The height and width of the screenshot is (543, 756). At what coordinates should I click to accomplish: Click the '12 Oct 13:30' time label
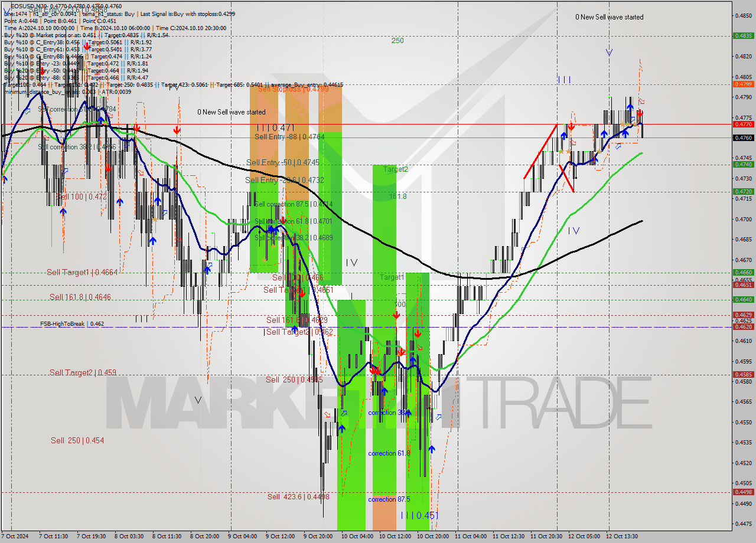click(x=621, y=537)
